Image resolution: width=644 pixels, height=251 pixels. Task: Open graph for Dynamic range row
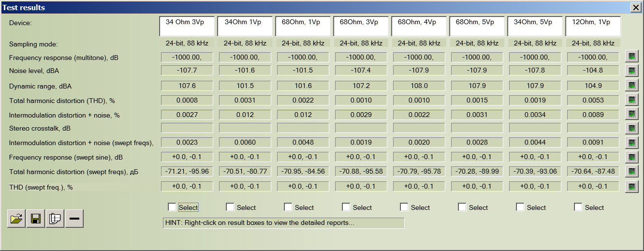[631, 86]
